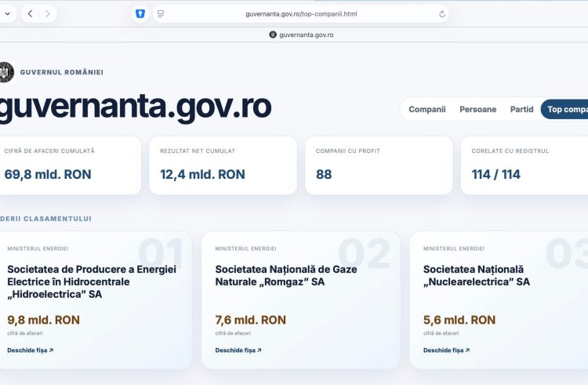The height and width of the screenshot is (385, 588).
Task: Open the Guvernul României coat of arms logo
Action: point(6,72)
